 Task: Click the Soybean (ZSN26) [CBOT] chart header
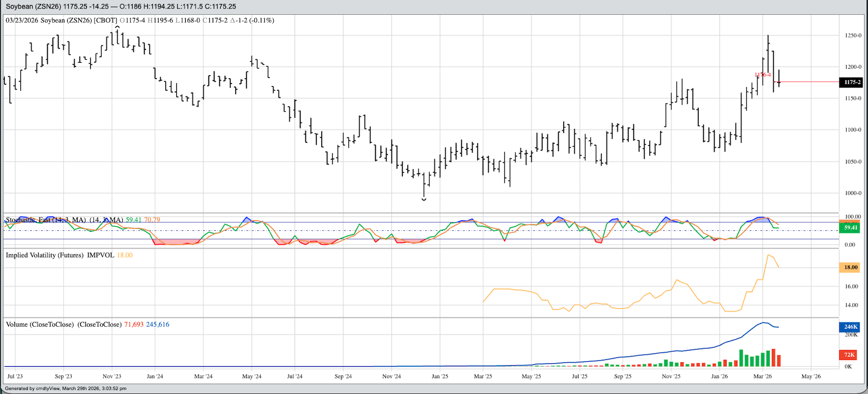61,20
